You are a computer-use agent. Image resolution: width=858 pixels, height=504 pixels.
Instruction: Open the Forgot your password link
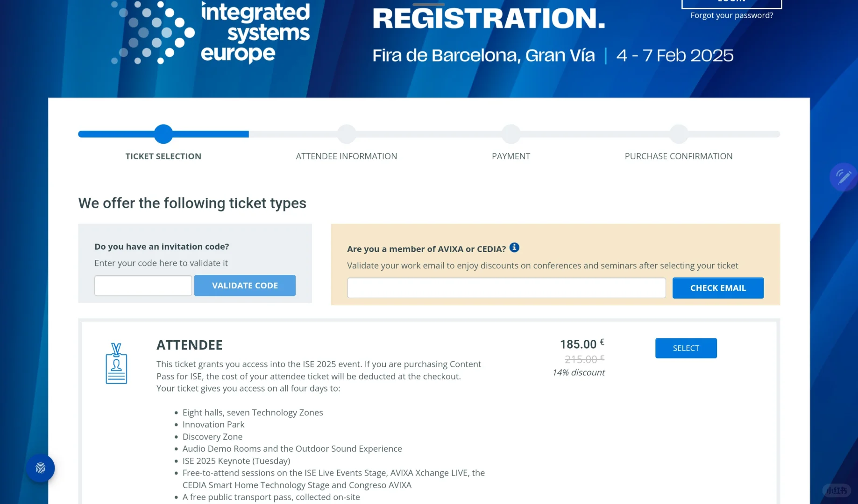[731, 15]
